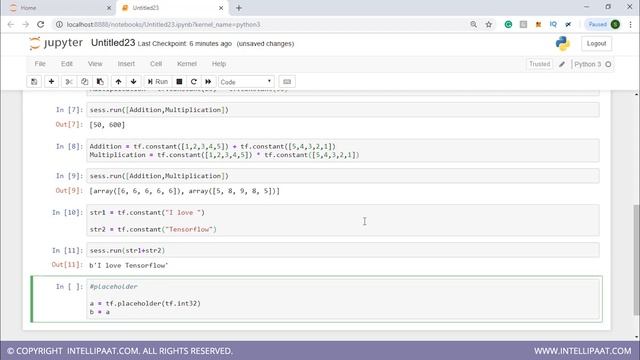This screenshot has width=640, height=360.
Task: Move the selected cell up
Action: click(x=118, y=82)
